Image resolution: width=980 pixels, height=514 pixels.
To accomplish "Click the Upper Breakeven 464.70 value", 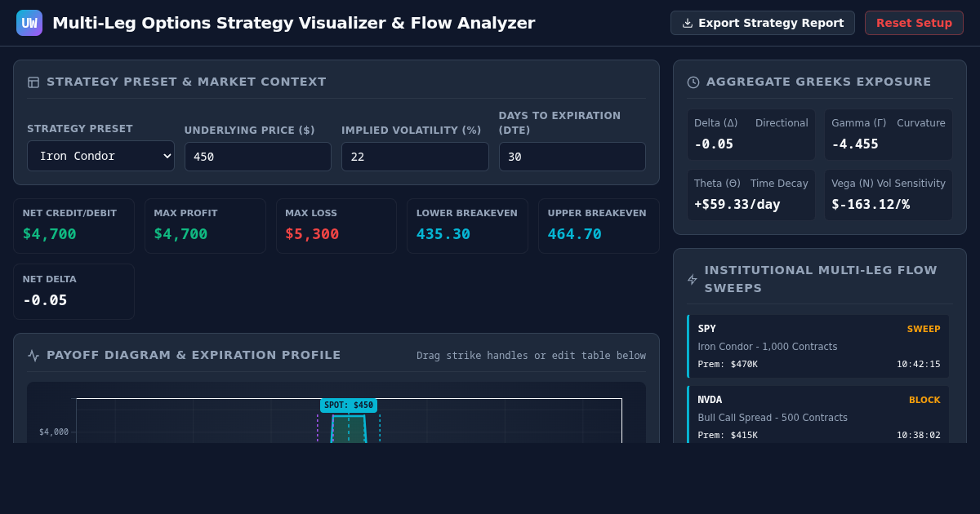I will pos(575,234).
